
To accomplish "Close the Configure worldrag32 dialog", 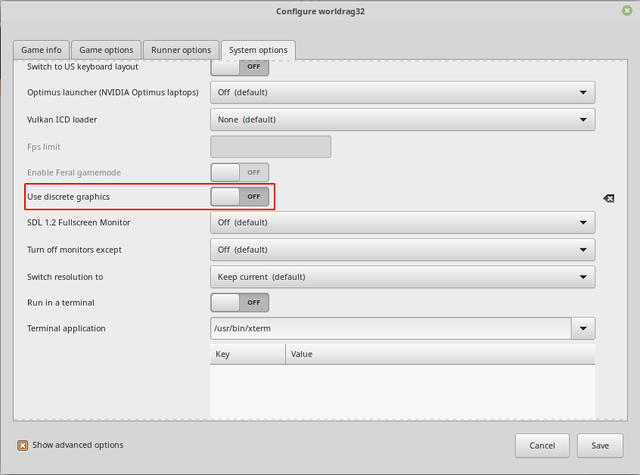I will click(x=627, y=11).
